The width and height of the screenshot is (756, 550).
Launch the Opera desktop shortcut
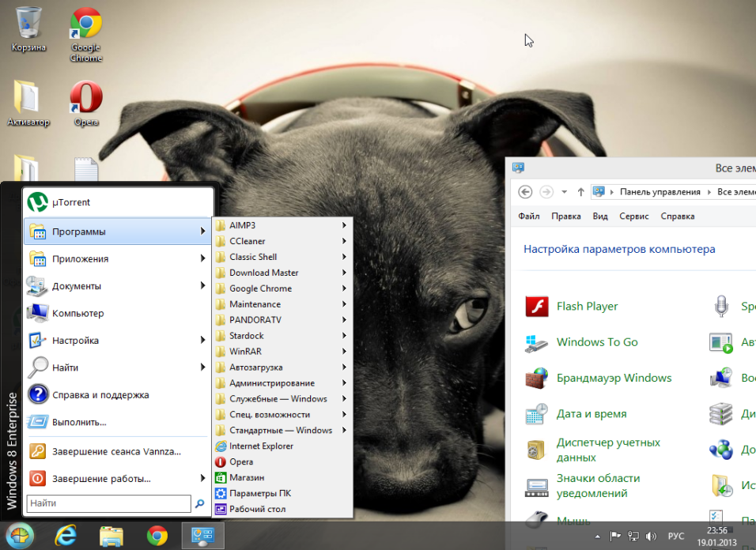click(x=86, y=103)
